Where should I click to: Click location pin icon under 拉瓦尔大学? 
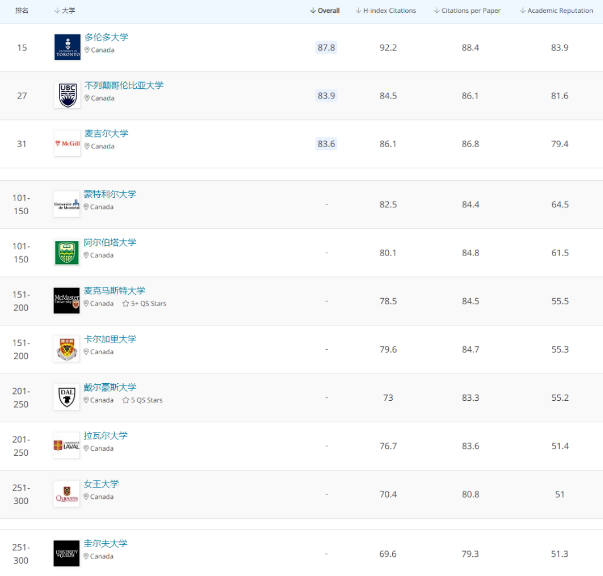coord(86,448)
